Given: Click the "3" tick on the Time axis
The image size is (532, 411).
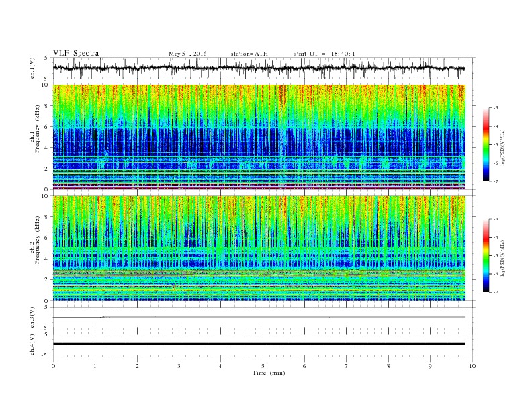Looking at the screenshot, I should (179, 366).
